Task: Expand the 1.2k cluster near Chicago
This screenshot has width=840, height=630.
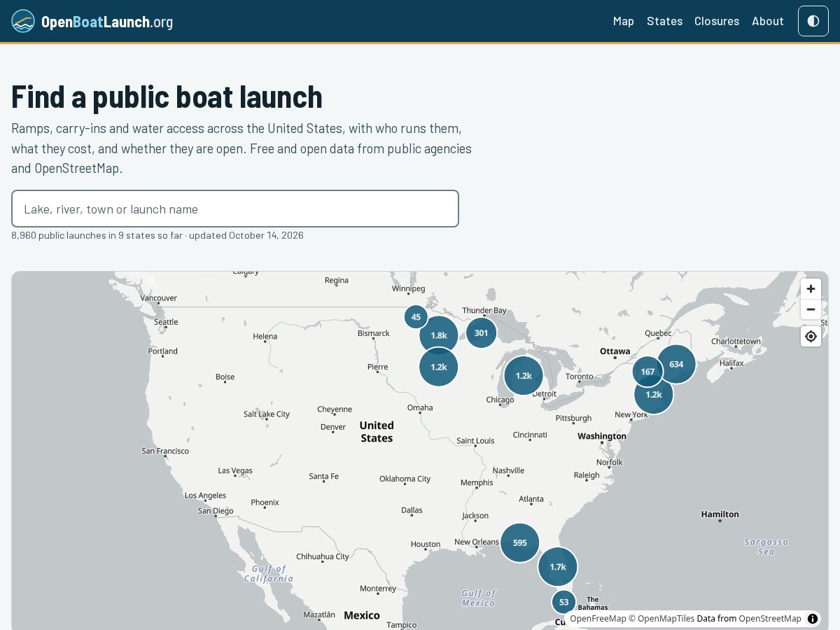Action: [x=524, y=375]
